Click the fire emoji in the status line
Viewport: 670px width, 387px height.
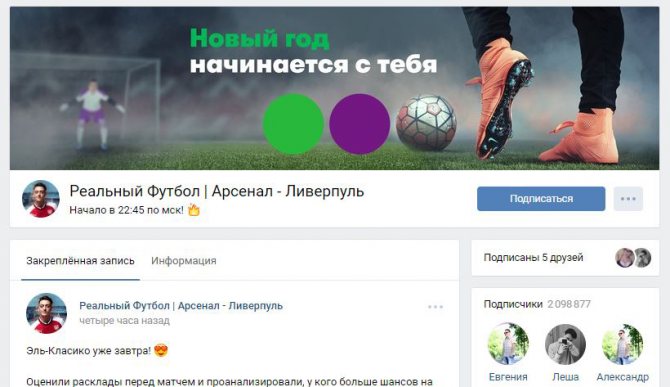pos(194,210)
